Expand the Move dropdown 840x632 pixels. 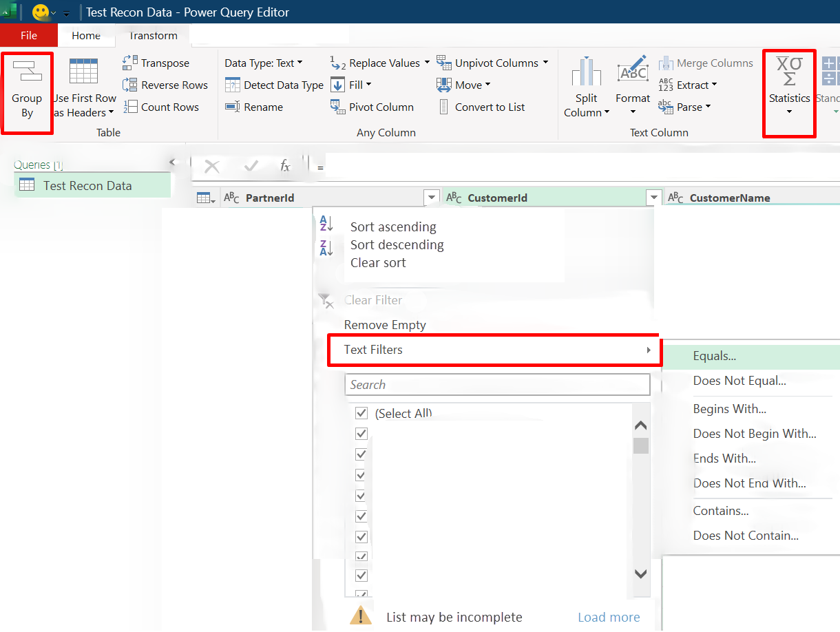point(463,85)
